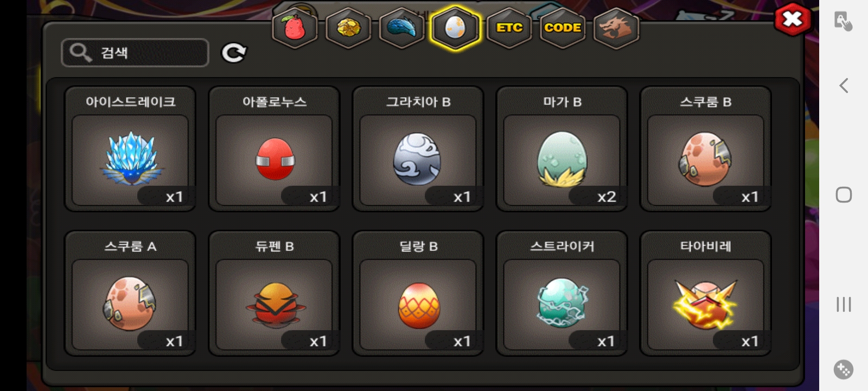Click the refresh arrow icon

(234, 53)
